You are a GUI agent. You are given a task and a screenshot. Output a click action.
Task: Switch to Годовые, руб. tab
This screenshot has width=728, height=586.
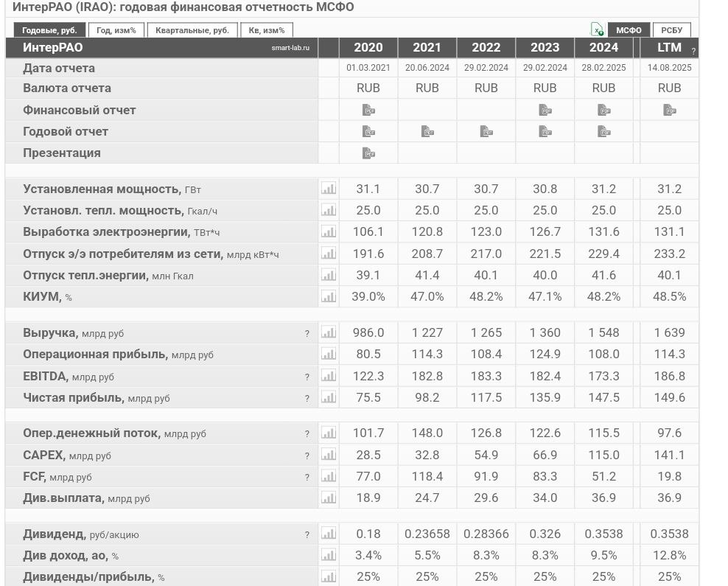pos(49,30)
